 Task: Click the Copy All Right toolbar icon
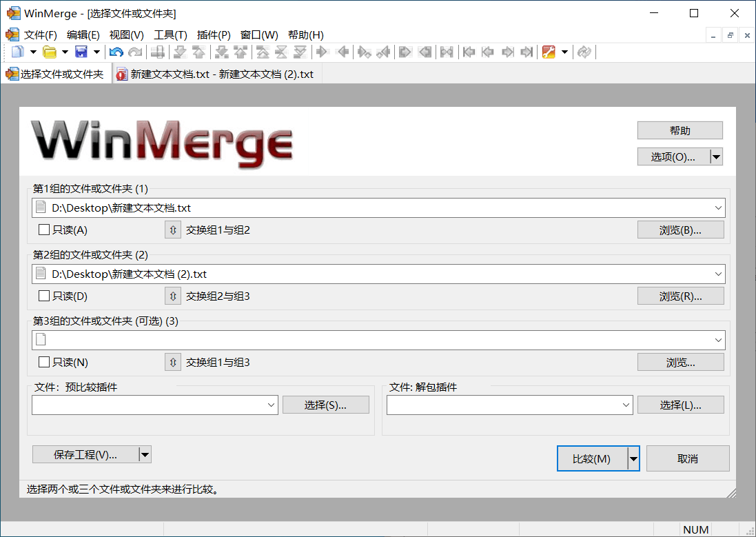pyautogui.click(x=405, y=52)
